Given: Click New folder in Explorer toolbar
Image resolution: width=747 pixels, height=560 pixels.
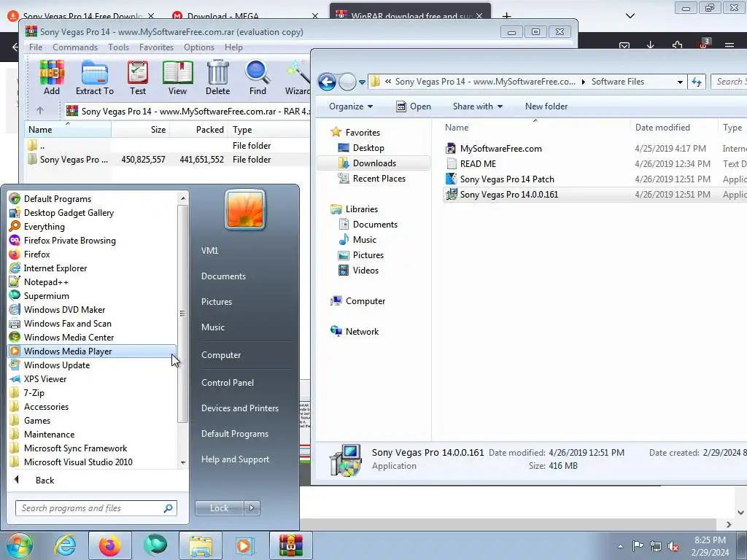Looking at the screenshot, I should (x=546, y=106).
